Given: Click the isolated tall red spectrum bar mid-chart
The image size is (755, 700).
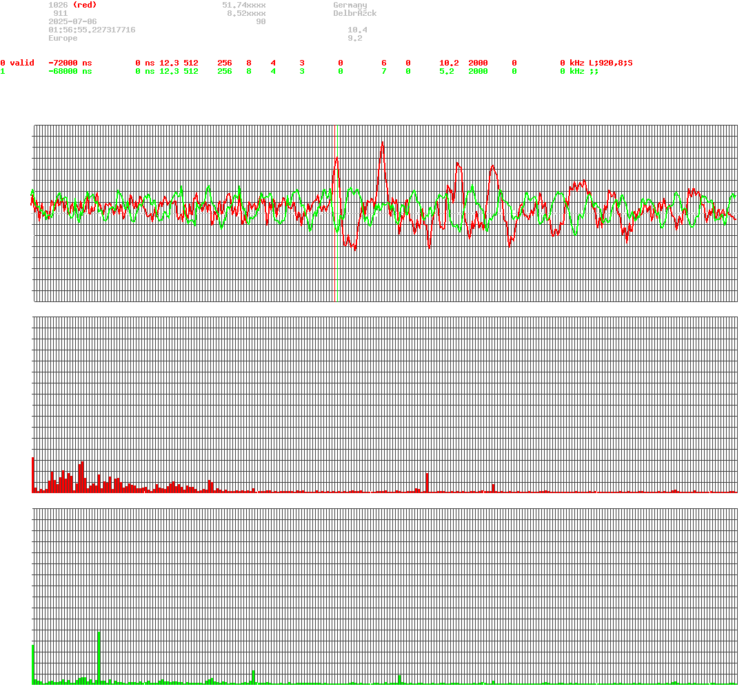Looking at the screenshot, I should point(427,482).
